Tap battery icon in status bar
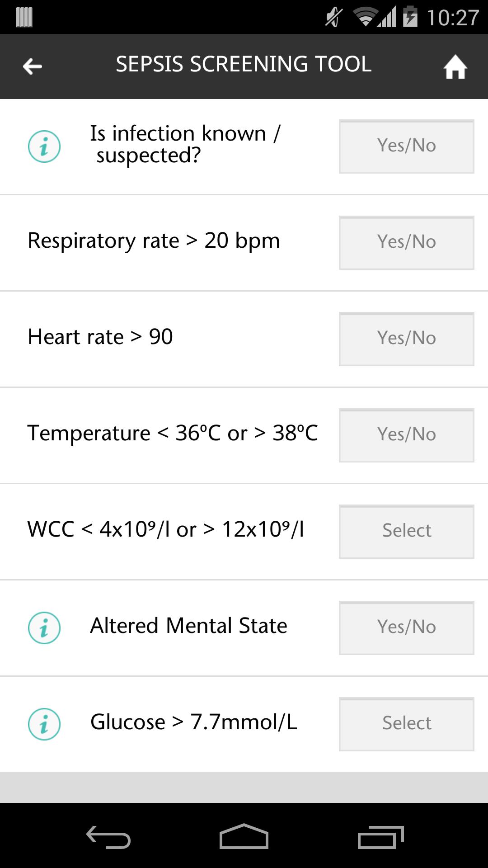 [410, 17]
